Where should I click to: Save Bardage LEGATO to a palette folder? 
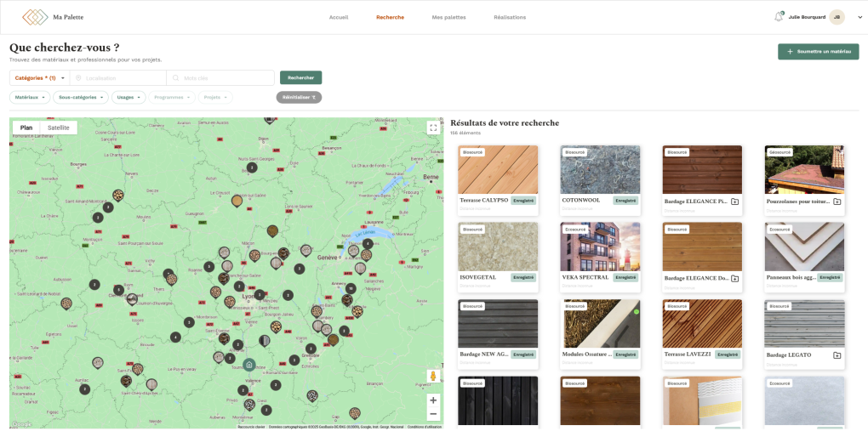pos(837,354)
